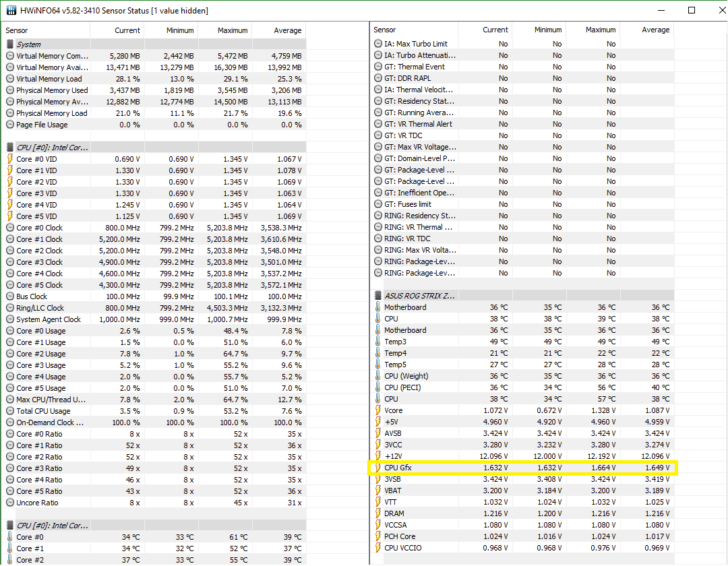
Task: Click the 1.664 V CPU Gfx maximum value
Action: tap(603, 468)
